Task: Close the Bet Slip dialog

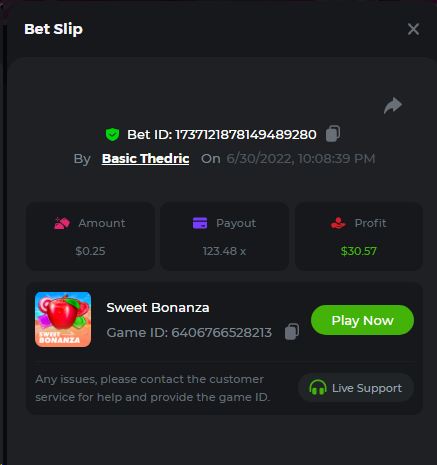Action: 413,29
